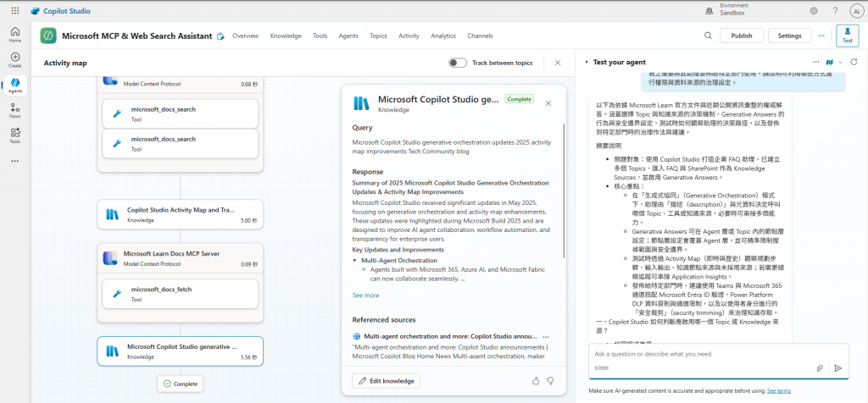Open the AL account avatar
The image size is (868, 403).
click(x=856, y=11)
